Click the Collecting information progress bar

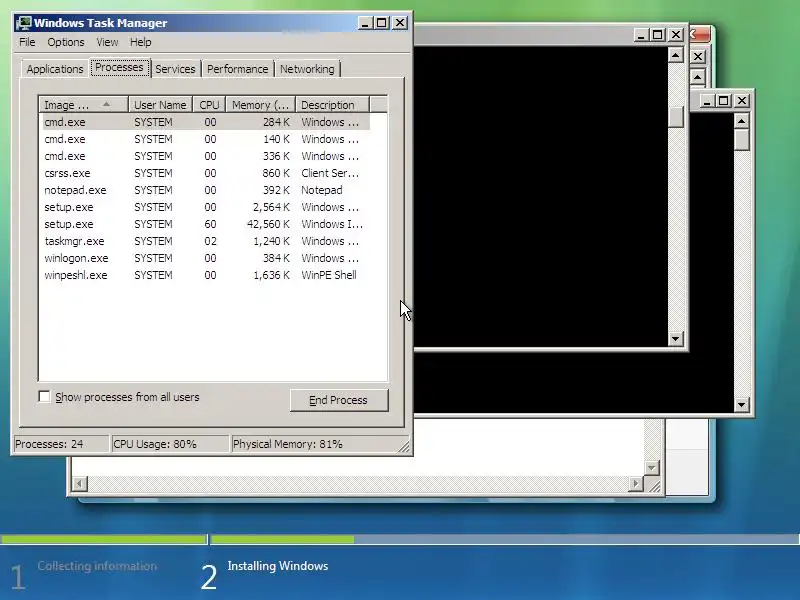click(x=104, y=539)
